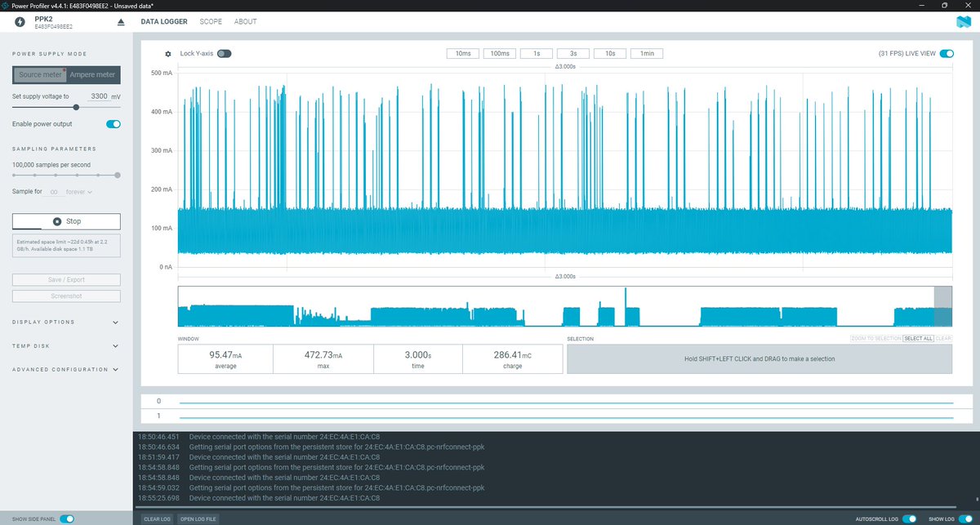Open the log file
Screen dimensions: 980x525
click(198, 518)
